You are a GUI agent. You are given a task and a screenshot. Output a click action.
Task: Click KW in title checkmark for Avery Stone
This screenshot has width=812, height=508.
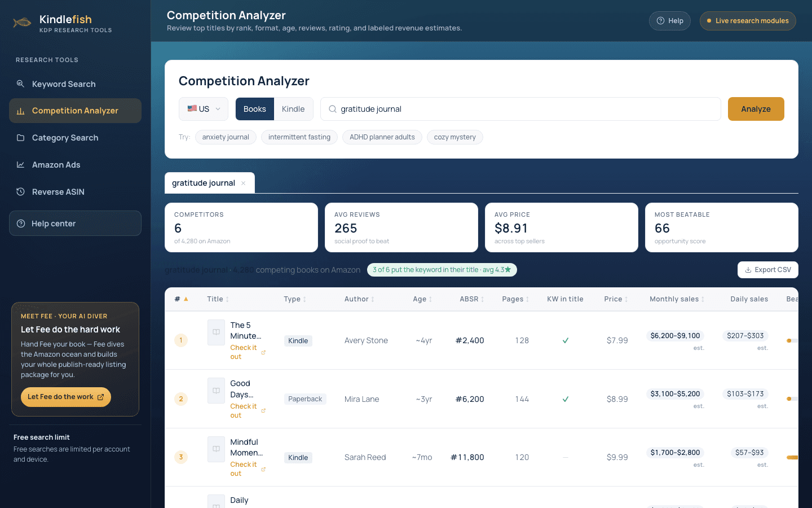point(566,340)
